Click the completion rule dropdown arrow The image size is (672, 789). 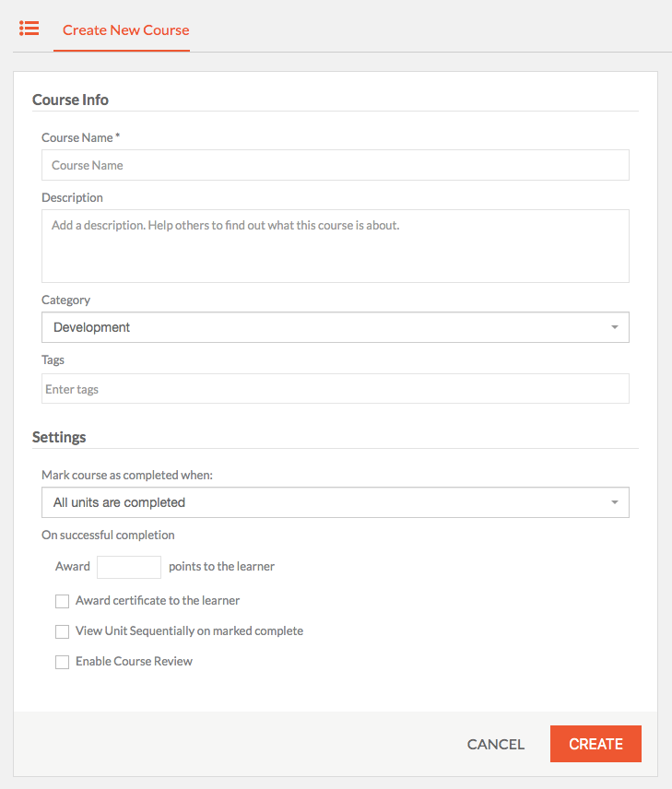[615, 502]
